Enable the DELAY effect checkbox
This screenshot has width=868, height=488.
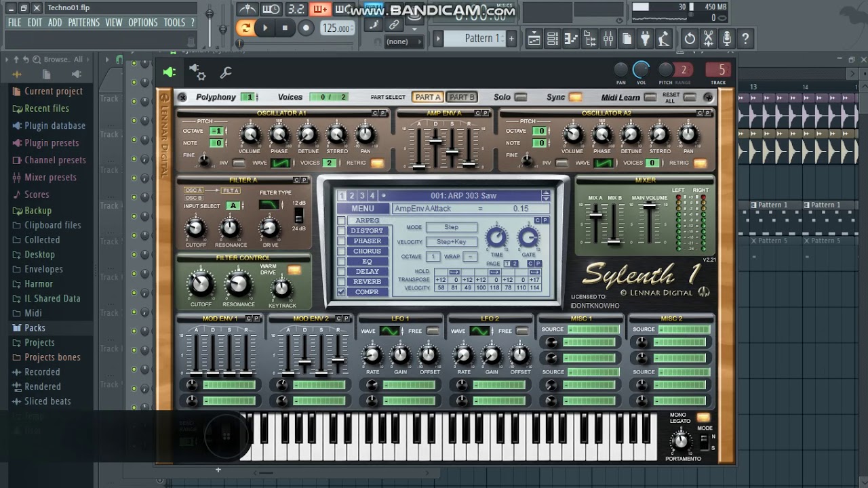click(341, 271)
